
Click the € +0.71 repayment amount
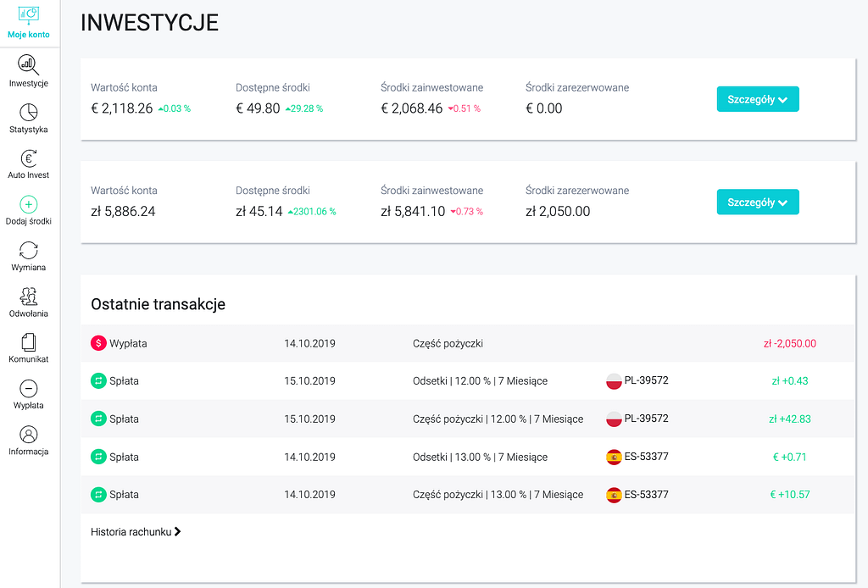coord(790,457)
